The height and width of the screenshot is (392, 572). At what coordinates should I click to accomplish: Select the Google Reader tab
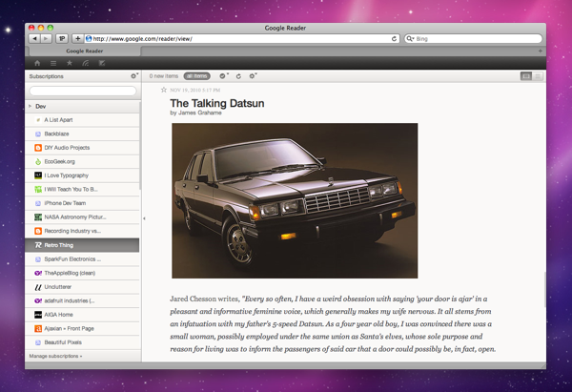point(84,52)
